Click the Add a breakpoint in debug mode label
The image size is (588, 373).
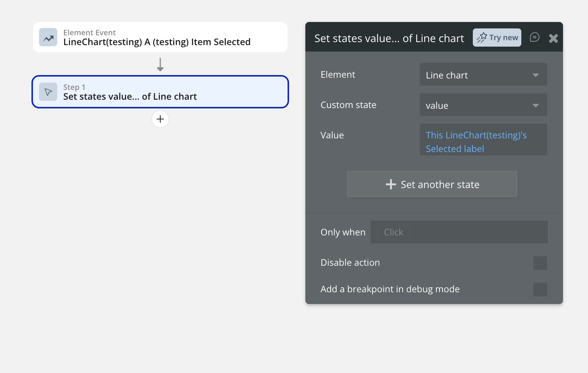tap(390, 289)
